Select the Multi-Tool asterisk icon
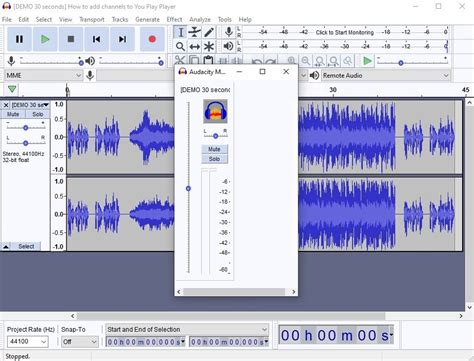474x361 pixels. [209, 46]
